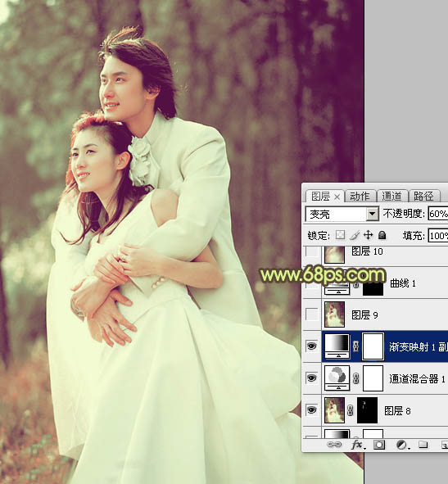Click the opacity 60% field
The image size is (448, 484).
pyautogui.click(x=438, y=214)
